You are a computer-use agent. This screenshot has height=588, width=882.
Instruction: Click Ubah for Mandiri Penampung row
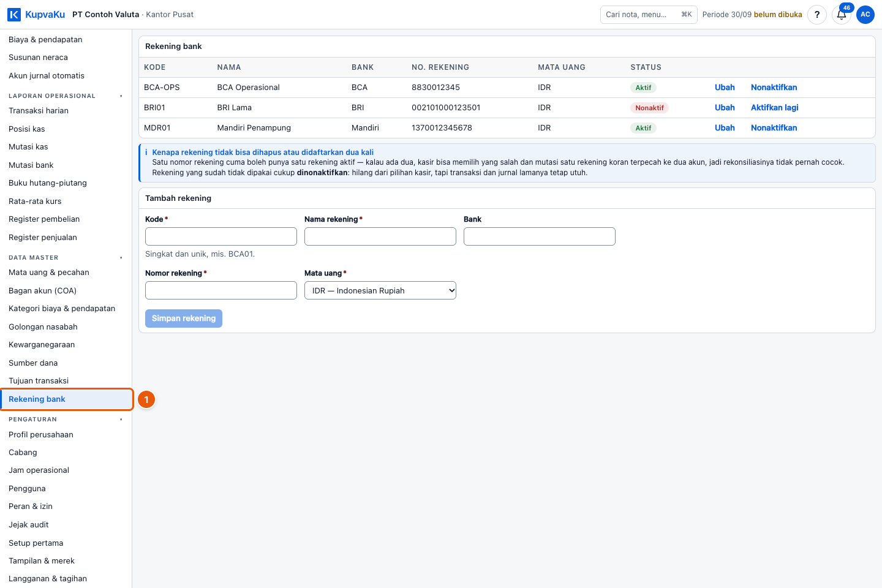pyautogui.click(x=725, y=128)
